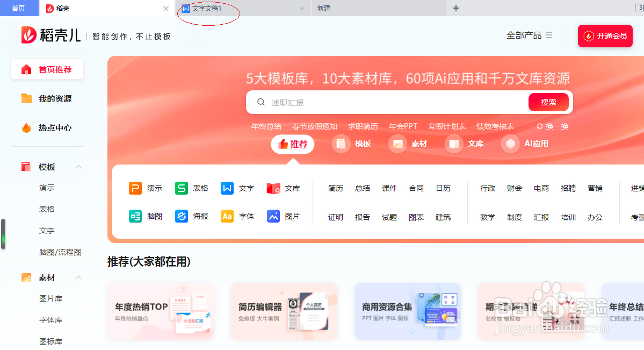Click the 开通会员 membership button

[x=605, y=36]
